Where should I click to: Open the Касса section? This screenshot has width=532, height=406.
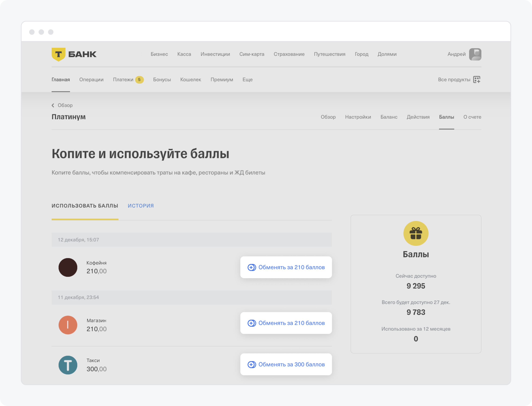point(184,54)
